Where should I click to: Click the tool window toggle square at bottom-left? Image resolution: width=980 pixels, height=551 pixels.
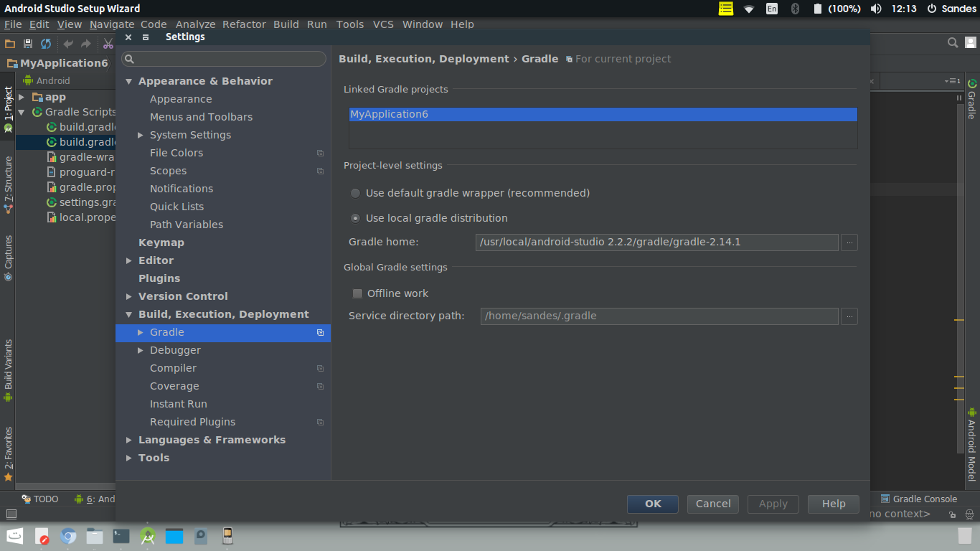(x=11, y=514)
